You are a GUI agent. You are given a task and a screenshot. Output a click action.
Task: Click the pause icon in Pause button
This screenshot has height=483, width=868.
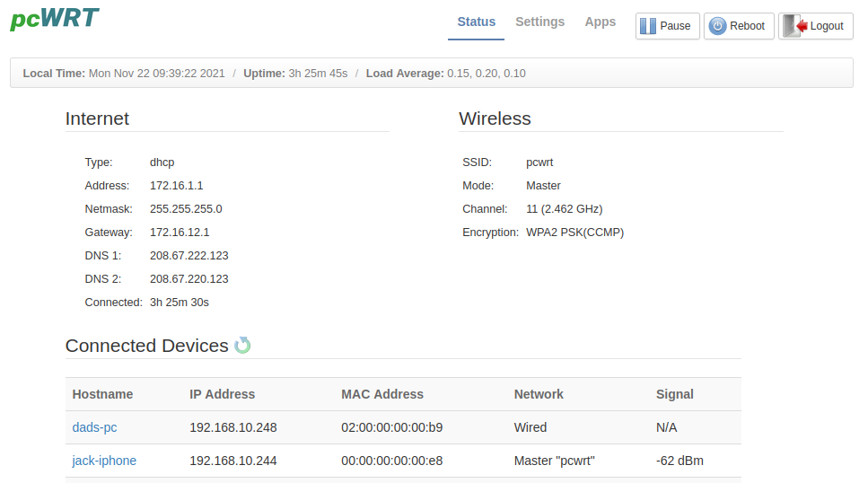(x=647, y=26)
